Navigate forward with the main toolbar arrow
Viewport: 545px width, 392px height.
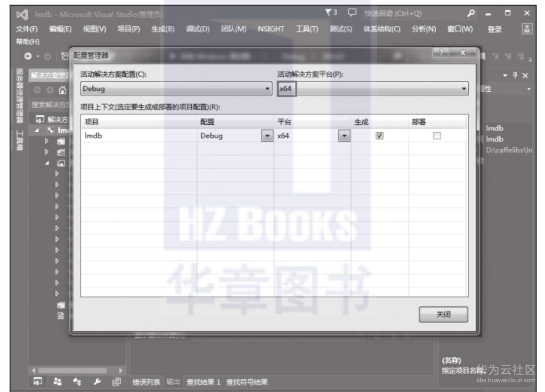click(x=48, y=56)
